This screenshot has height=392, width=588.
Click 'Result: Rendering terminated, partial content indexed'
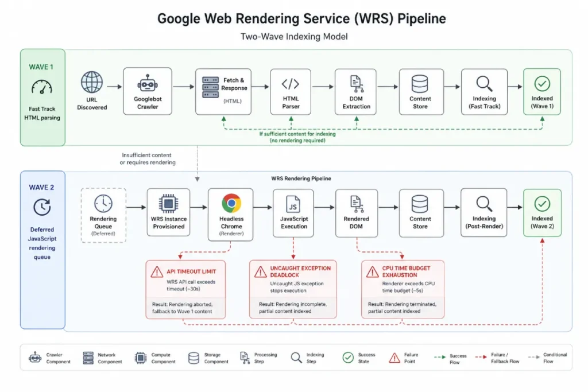pos(402,307)
